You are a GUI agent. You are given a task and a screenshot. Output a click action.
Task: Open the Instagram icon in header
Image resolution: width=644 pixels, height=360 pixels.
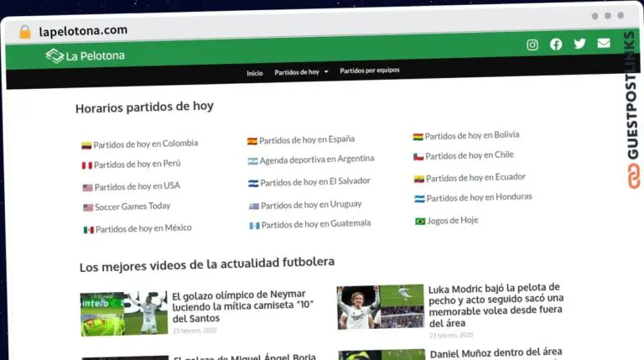[x=532, y=45]
